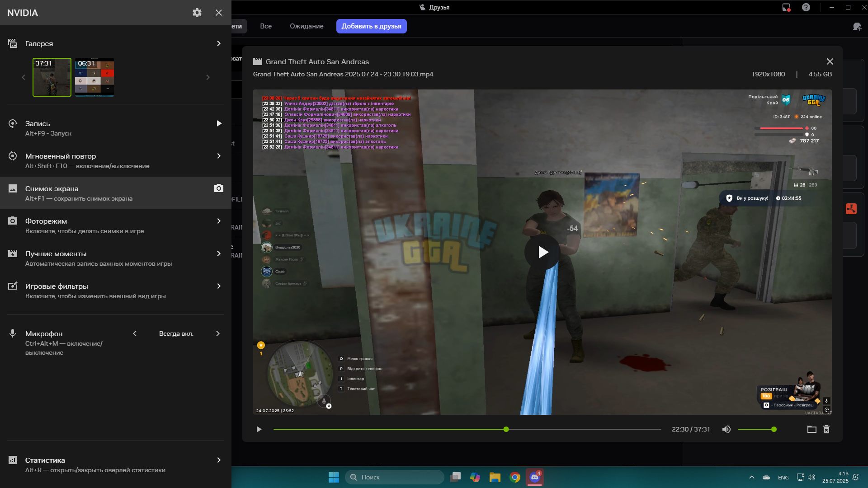The width and height of the screenshot is (868, 488).
Task: Create new group DM icon
Action: [857, 26]
